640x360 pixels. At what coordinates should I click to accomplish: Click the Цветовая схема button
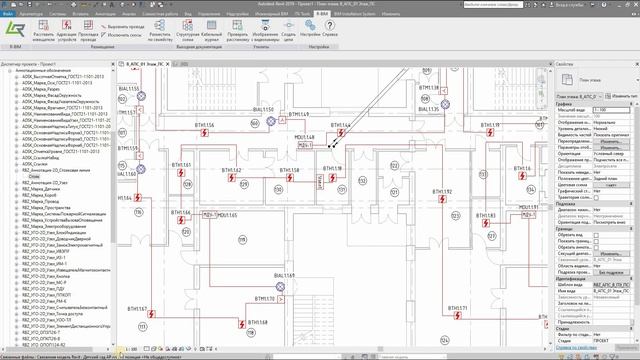[611, 185]
